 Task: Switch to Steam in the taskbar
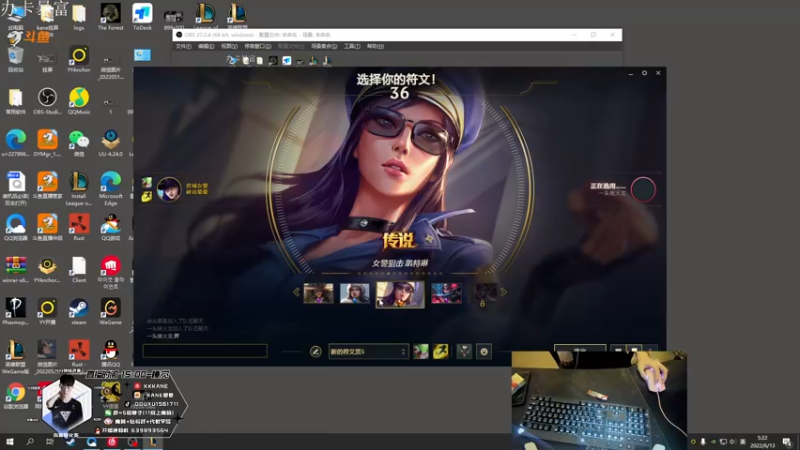pos(70,441)
